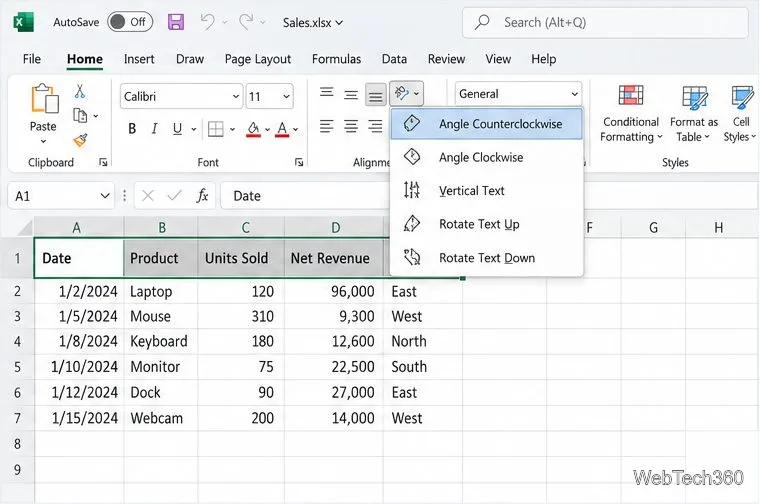Screen dimensions: 760x504
Task: Expand the Borders options arrow
Action: 233,129
